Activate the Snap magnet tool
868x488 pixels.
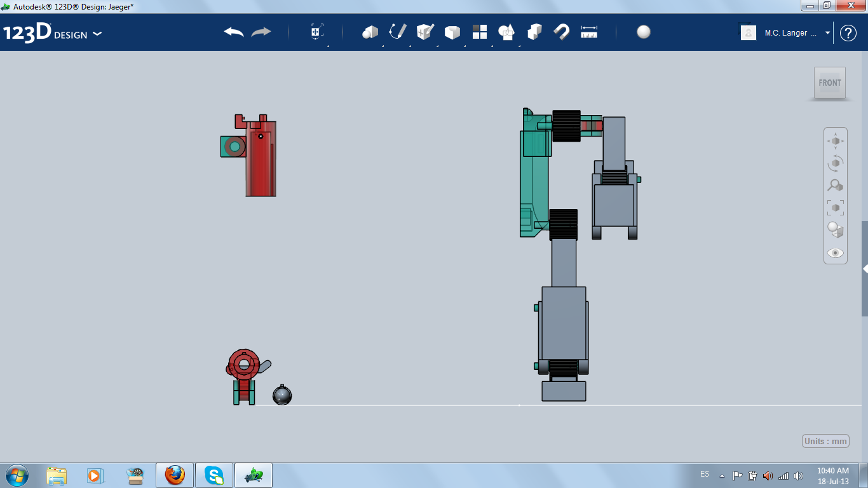[x=562, y=32]
